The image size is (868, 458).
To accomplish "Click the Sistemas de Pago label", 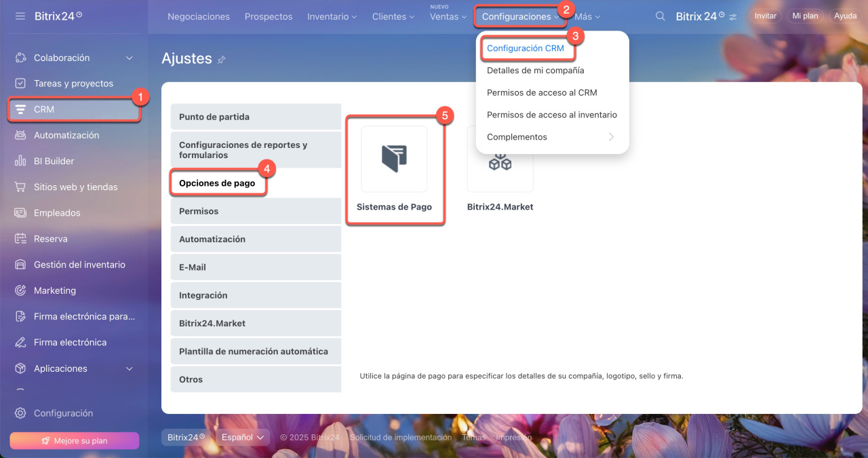I will [394, 207].
